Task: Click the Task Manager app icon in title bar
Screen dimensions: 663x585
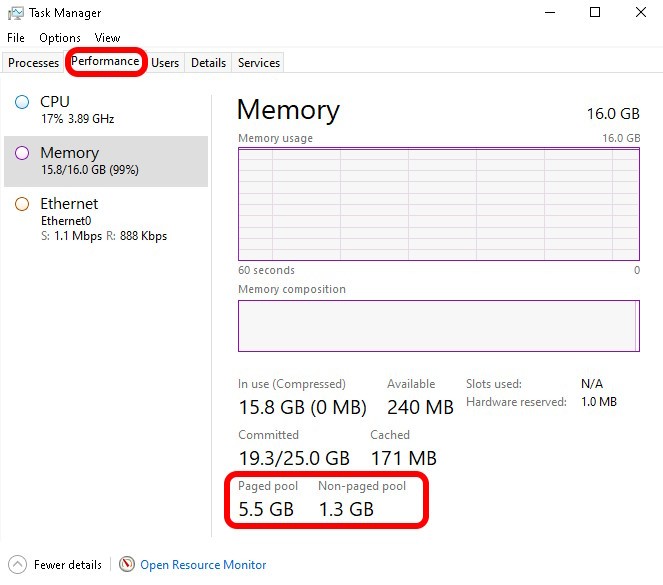Action: pos(16,13)
